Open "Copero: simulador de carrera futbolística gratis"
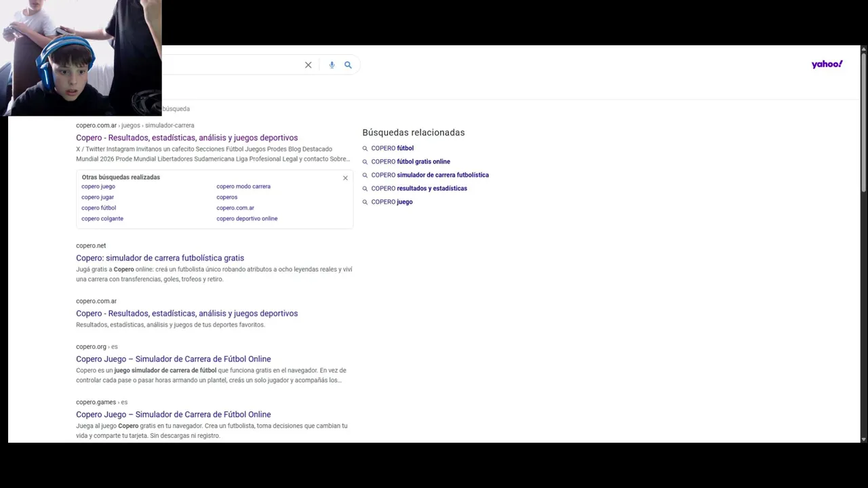Image resolution: width=868 pixels, height=488 pixels. 160,258
